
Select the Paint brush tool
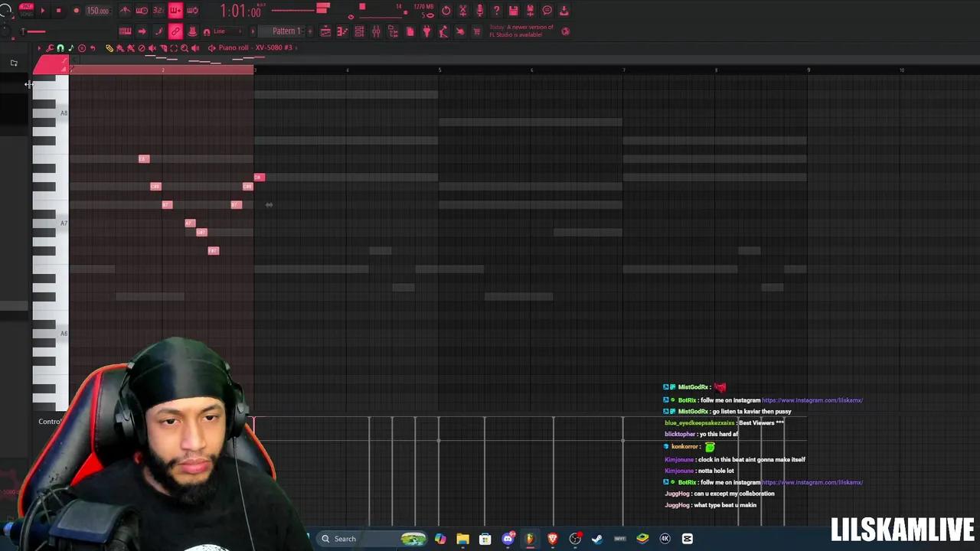point(120,47)
